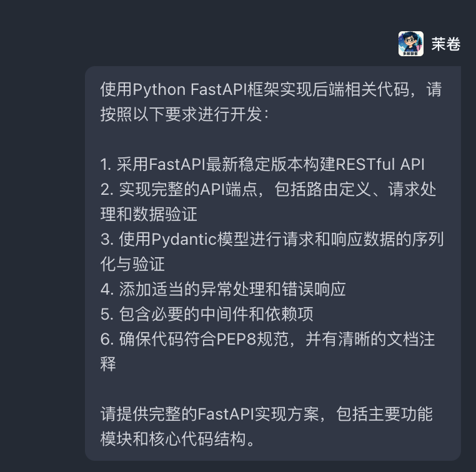Click the username 茉卷
Screen dimensions: 476x472
point(446,44)
